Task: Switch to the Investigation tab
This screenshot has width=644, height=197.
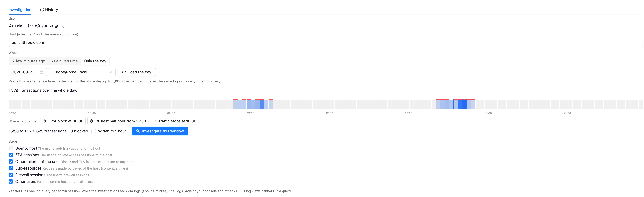Action: [20, 10]
